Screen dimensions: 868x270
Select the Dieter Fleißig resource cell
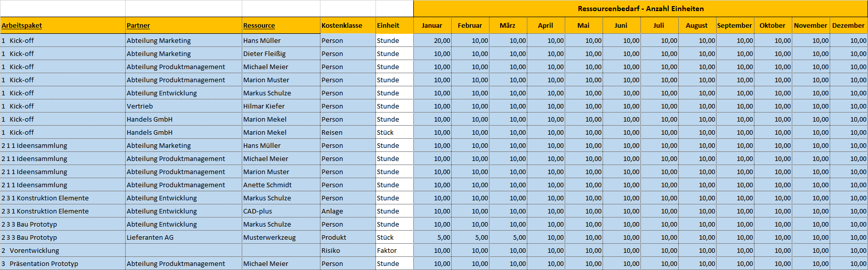click(x=281, y=53)
